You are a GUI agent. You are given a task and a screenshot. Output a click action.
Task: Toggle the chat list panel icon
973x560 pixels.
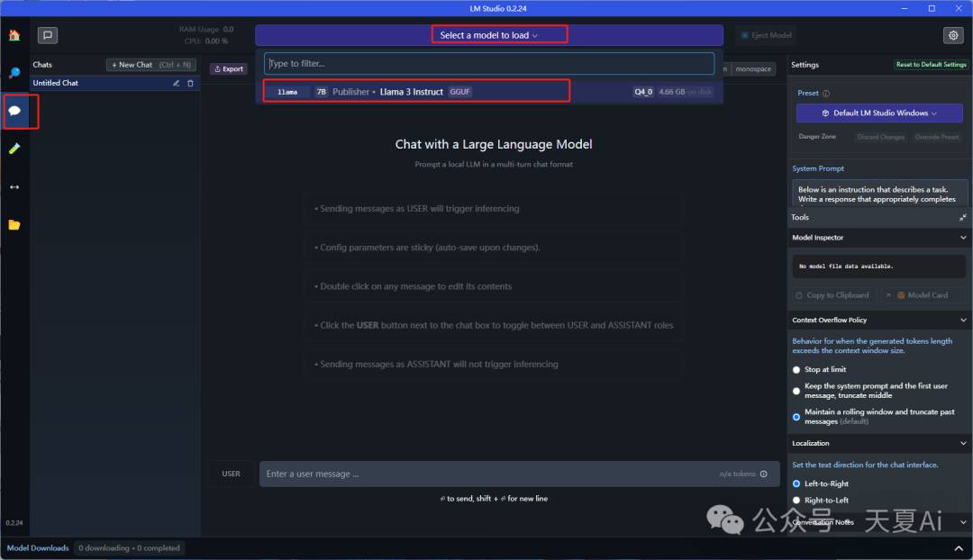(x=48, y=35)
